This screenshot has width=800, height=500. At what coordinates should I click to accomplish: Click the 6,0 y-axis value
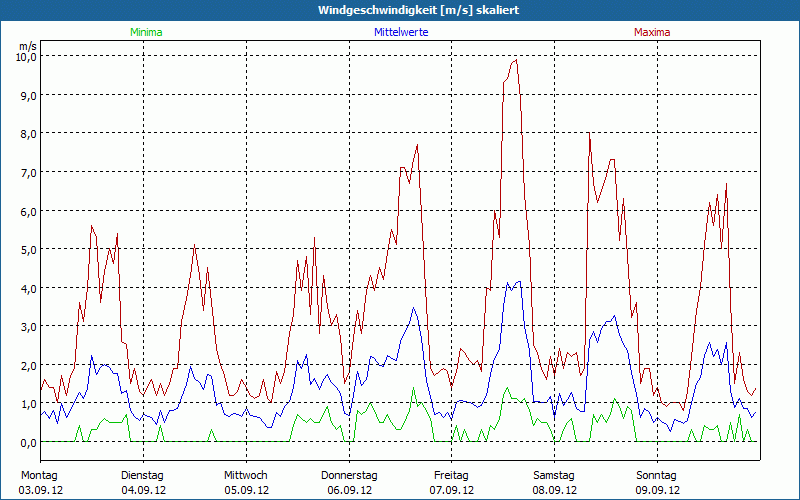click(x=29, y=211)
